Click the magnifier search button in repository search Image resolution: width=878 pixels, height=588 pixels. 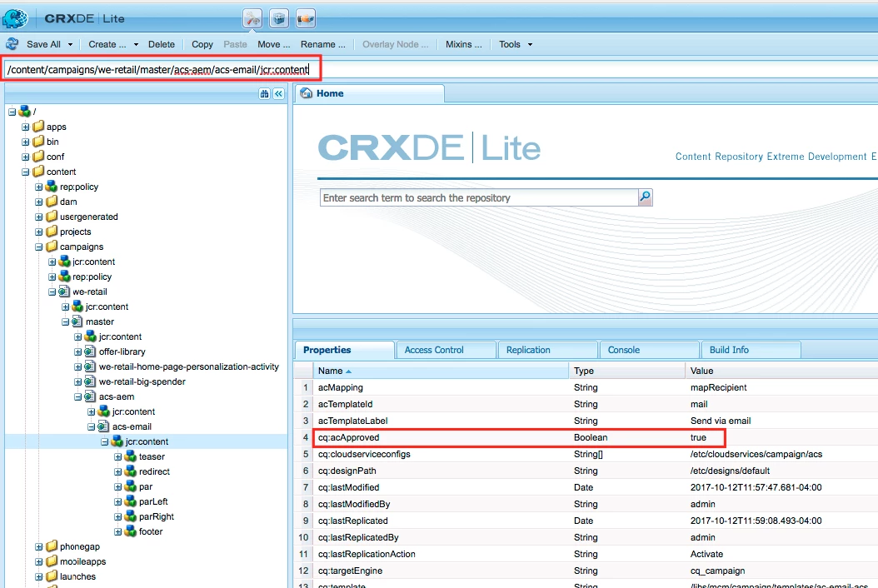[x=645, y=197]
